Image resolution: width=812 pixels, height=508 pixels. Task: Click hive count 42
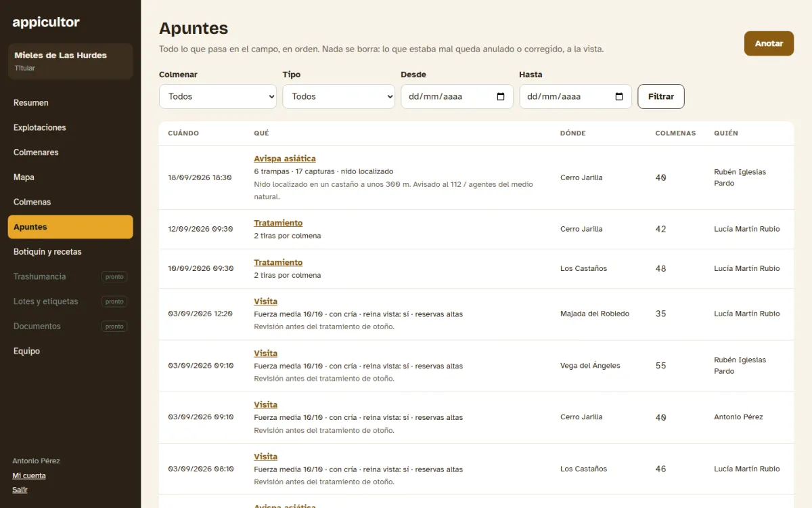(x=661, y=229)
